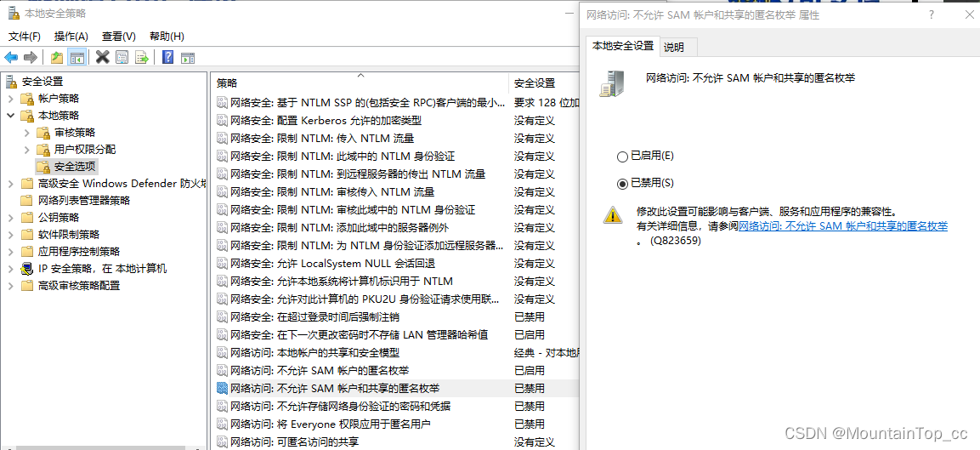Click the server icon in properties dialog
The width and height of the screenshot is (980, 450).
(x=610, y=84)
